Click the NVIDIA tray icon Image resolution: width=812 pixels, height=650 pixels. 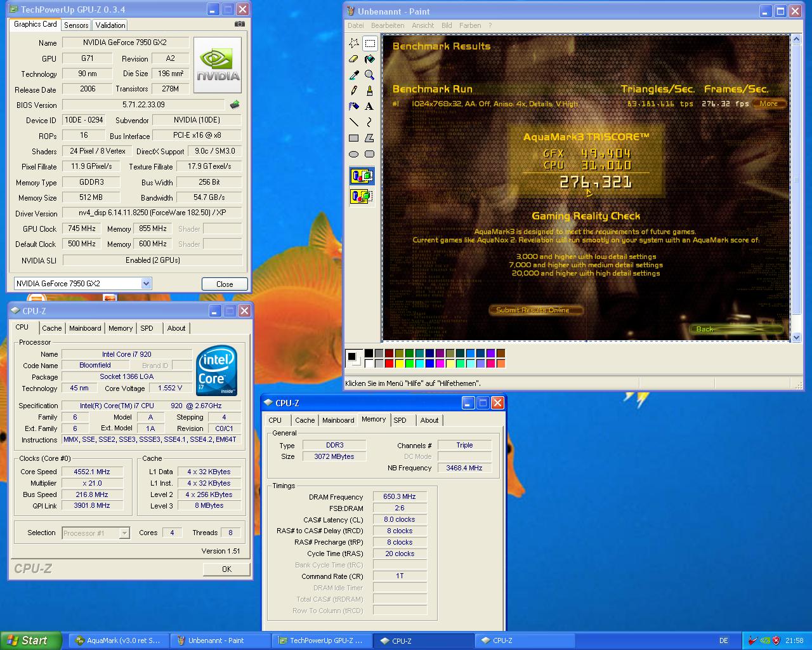765,640
